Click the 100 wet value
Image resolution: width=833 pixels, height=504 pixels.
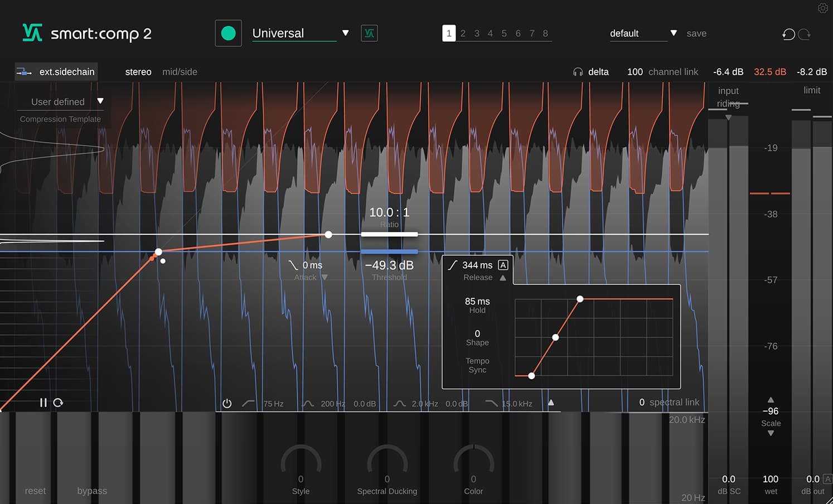pos(771,479)
